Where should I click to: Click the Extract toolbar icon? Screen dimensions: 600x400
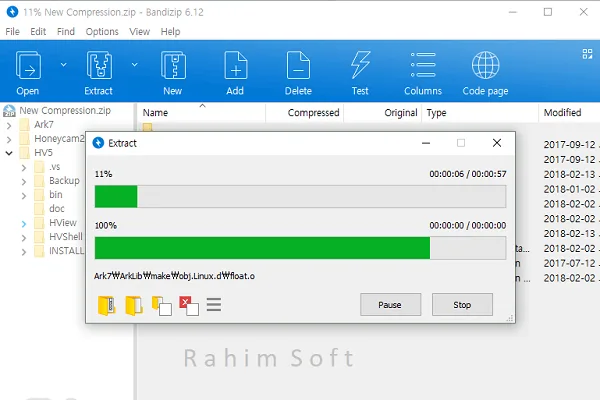[99, 65]
